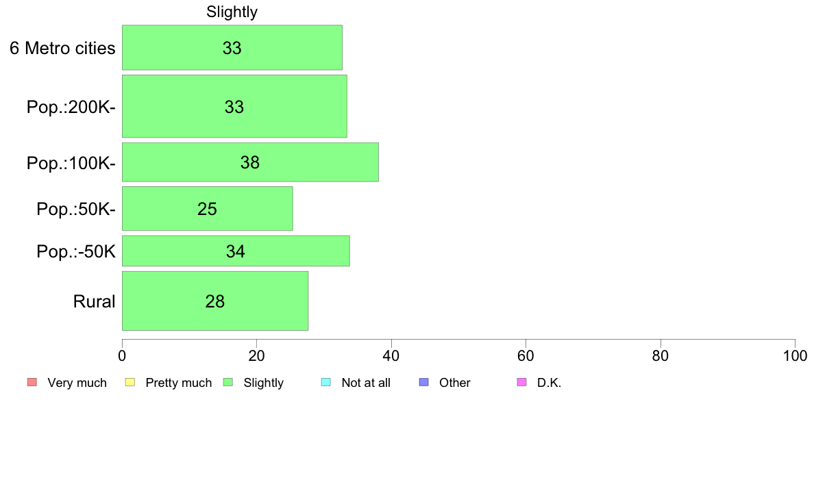
Task: Click the magenta D.K. legend swatch
Action: click(521, 383)
